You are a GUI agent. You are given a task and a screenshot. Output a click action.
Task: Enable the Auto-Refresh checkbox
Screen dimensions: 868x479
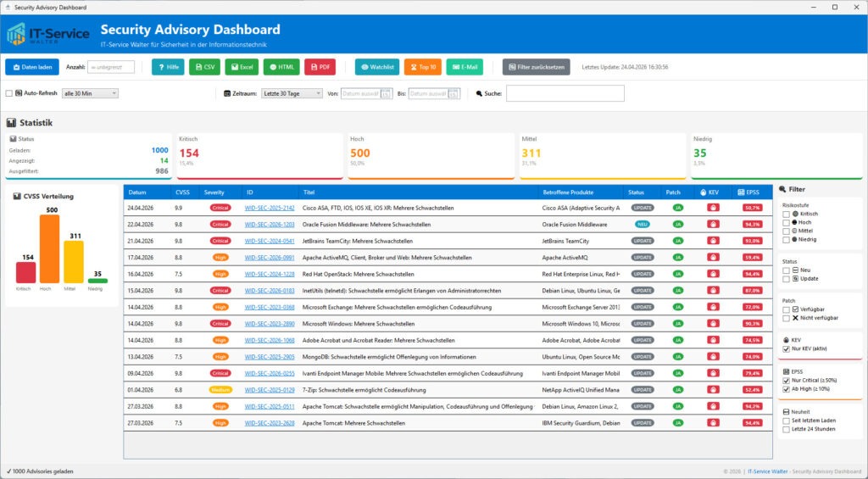[x=8, y=93]
